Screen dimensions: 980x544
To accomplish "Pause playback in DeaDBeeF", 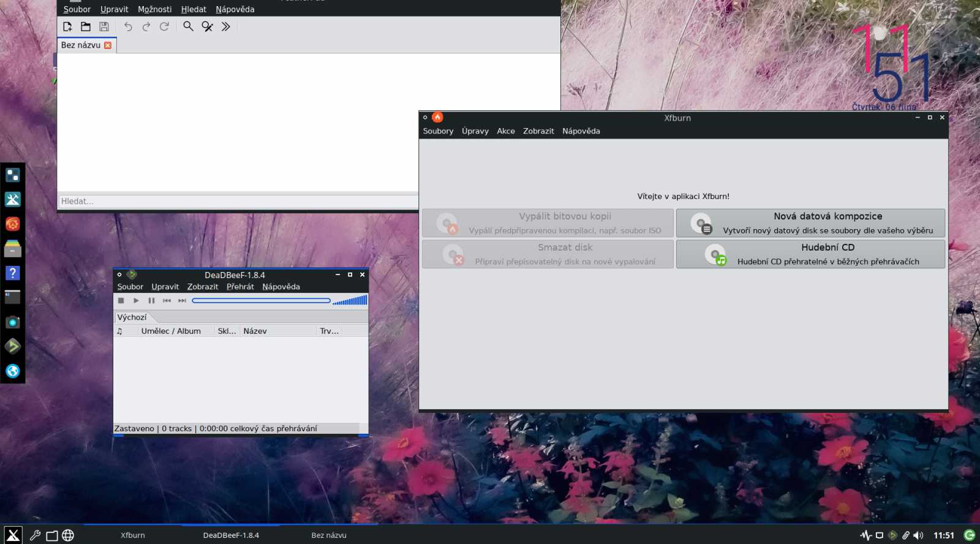I will point(151,301).
